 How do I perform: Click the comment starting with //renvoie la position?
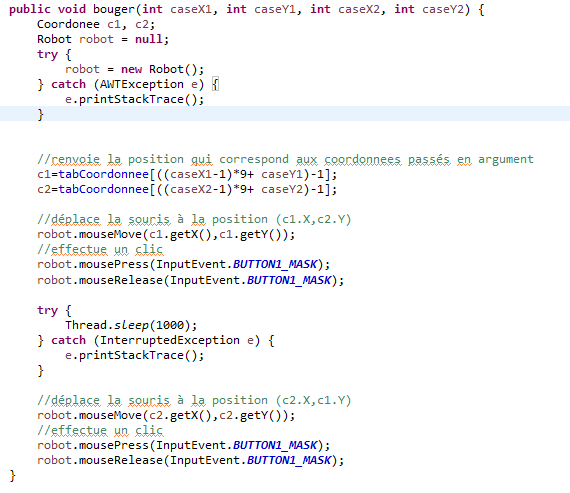285,159
